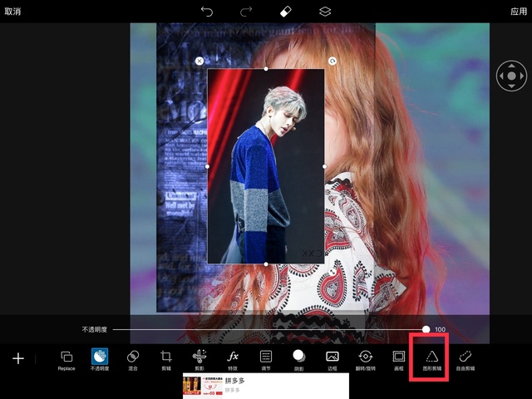Viewport: 532px width, 399px height.
Task: Click the plus button to add content
Action: click(x=18, y=358)
